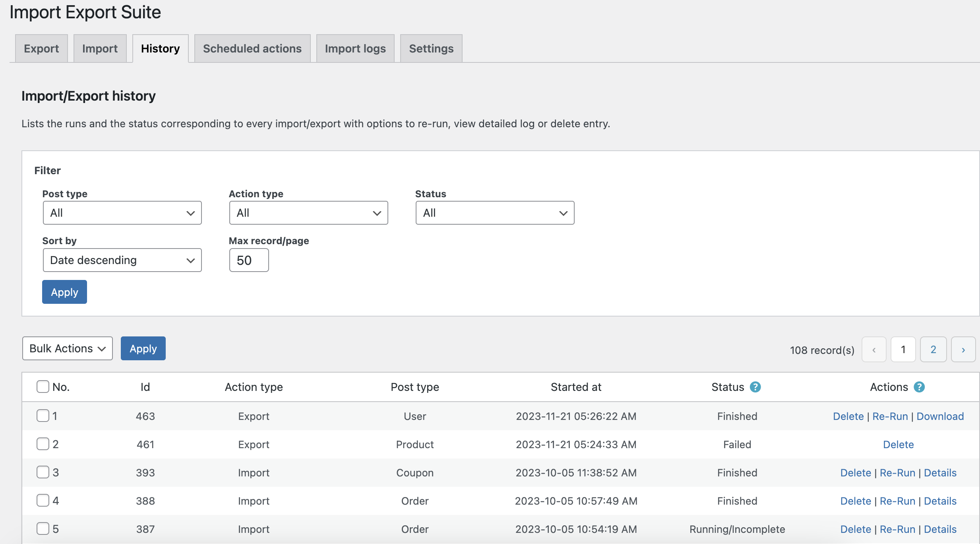
Task: Check the checkbox for record 463
Action: [43, 415]
